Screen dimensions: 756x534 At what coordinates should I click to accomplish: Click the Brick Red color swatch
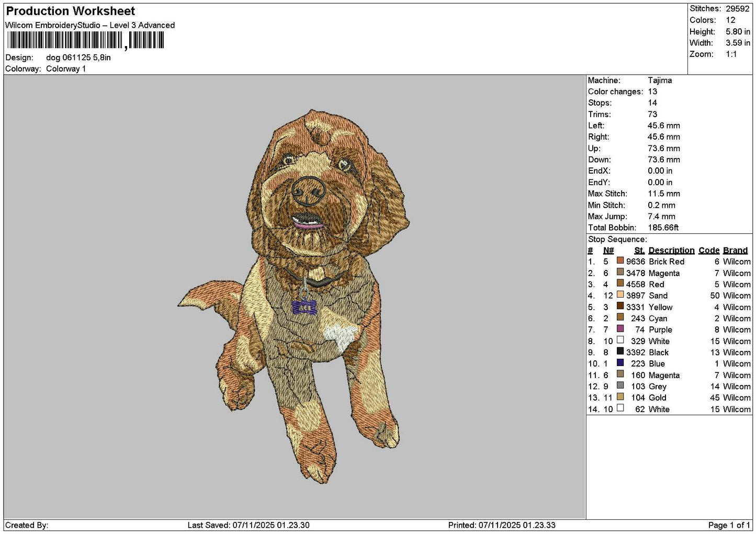620,260
